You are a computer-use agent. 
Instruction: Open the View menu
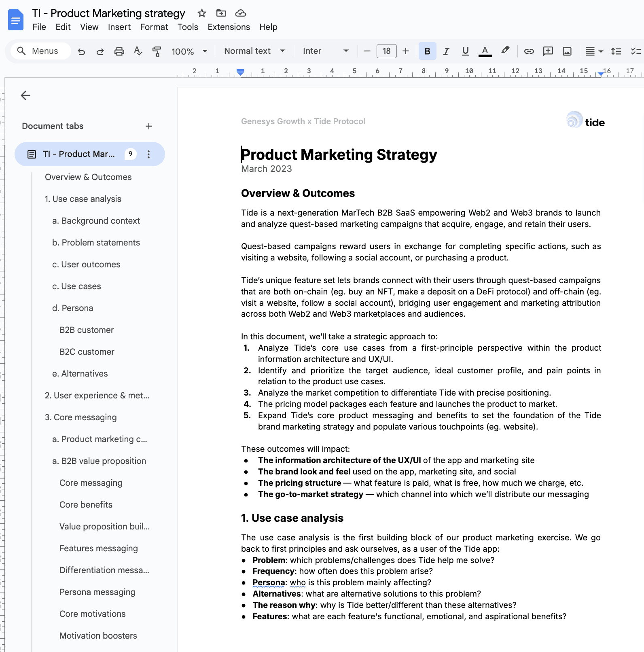(89, 27)
